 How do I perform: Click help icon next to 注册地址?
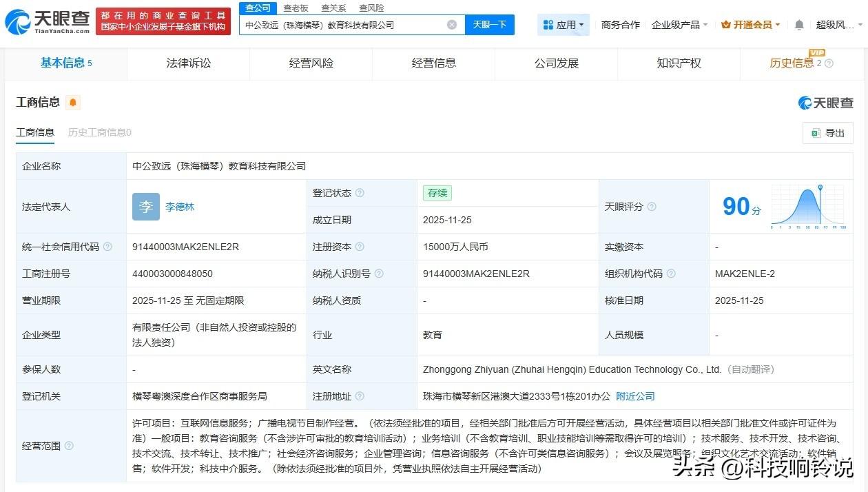[360, 396]
